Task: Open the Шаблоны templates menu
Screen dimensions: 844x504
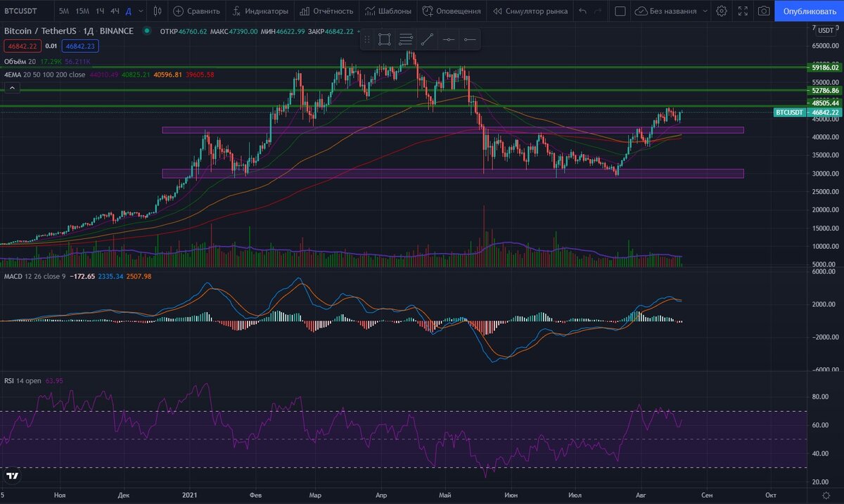Action: 388,11
